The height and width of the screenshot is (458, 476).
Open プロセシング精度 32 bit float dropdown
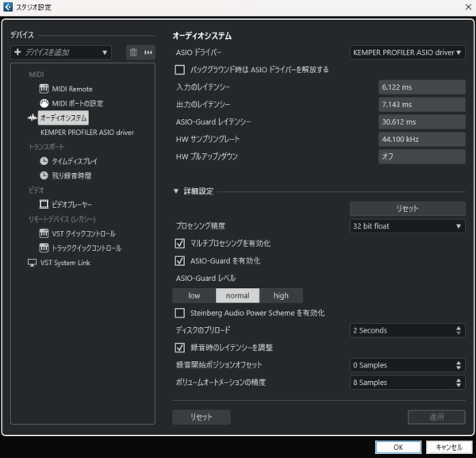click(407, 226)
